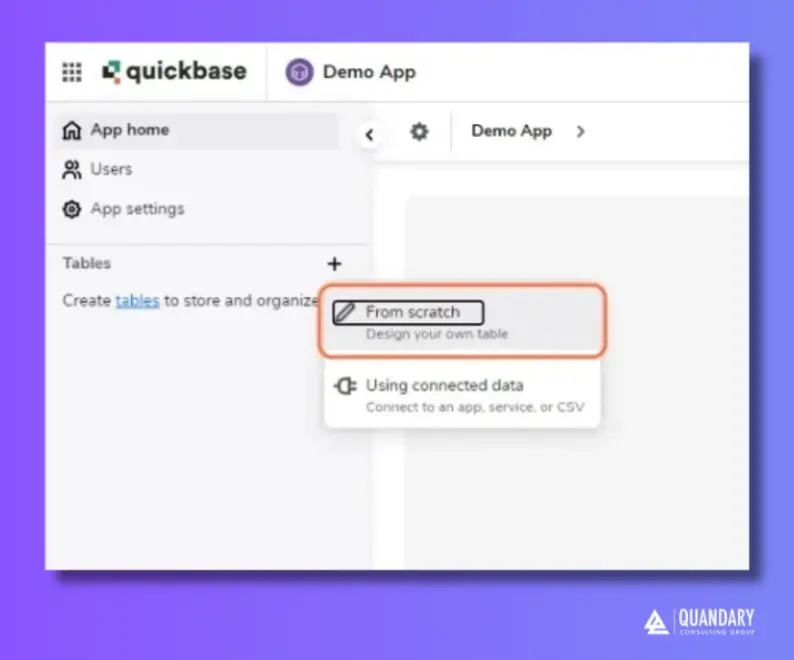
Task: Click the Tables section heading
Action: 87,263
